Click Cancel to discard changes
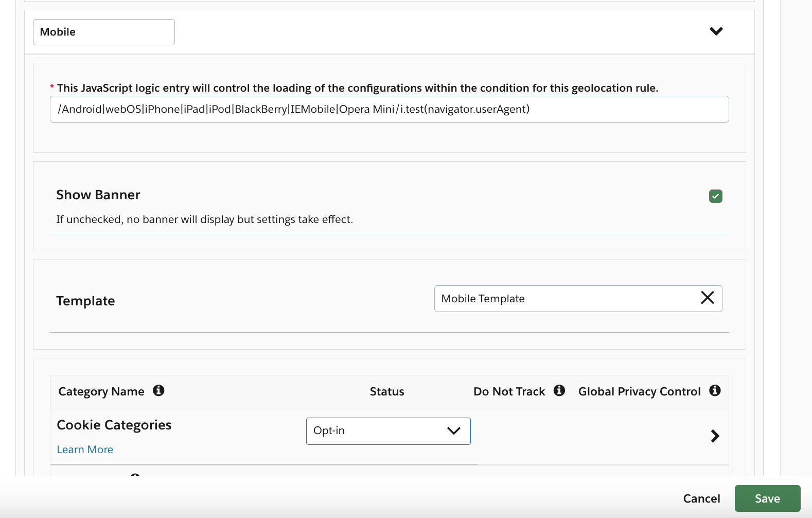812x518 pixels. point(701,498)
